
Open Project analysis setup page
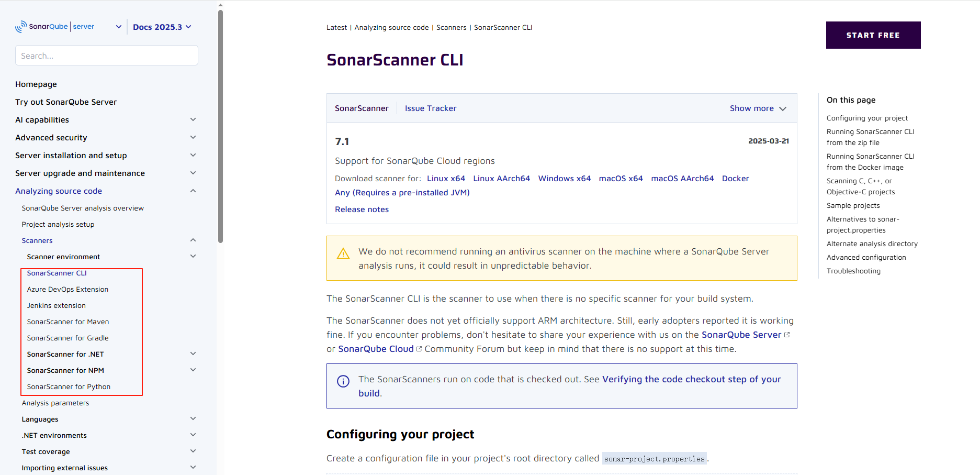pyautogui.click(x=58, y=225)
